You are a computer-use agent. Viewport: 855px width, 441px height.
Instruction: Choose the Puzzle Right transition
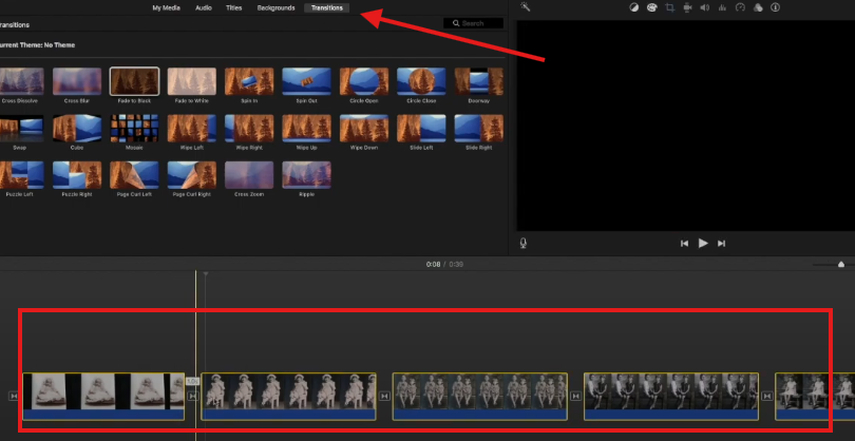(77, 175)
